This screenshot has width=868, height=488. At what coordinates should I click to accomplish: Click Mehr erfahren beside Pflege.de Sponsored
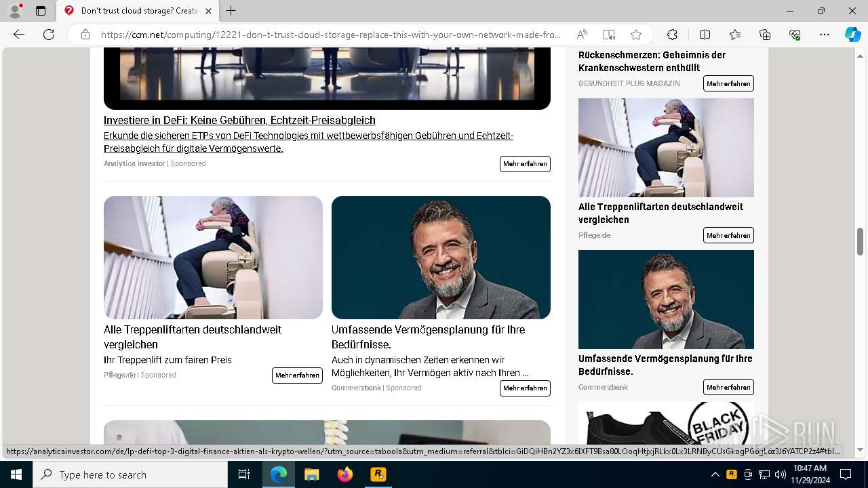point(297,375)
